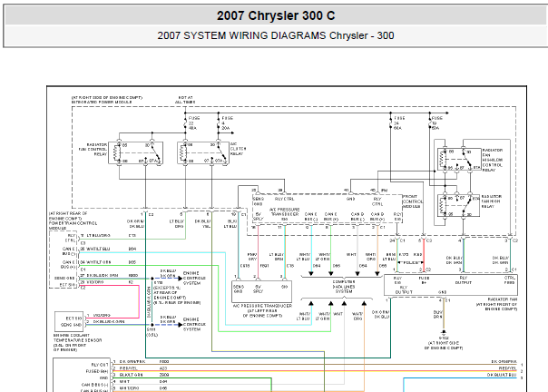Click the 'S111 (3.5L)' splice label
This screenshot has height=392, width=548.
coord(152,332)
